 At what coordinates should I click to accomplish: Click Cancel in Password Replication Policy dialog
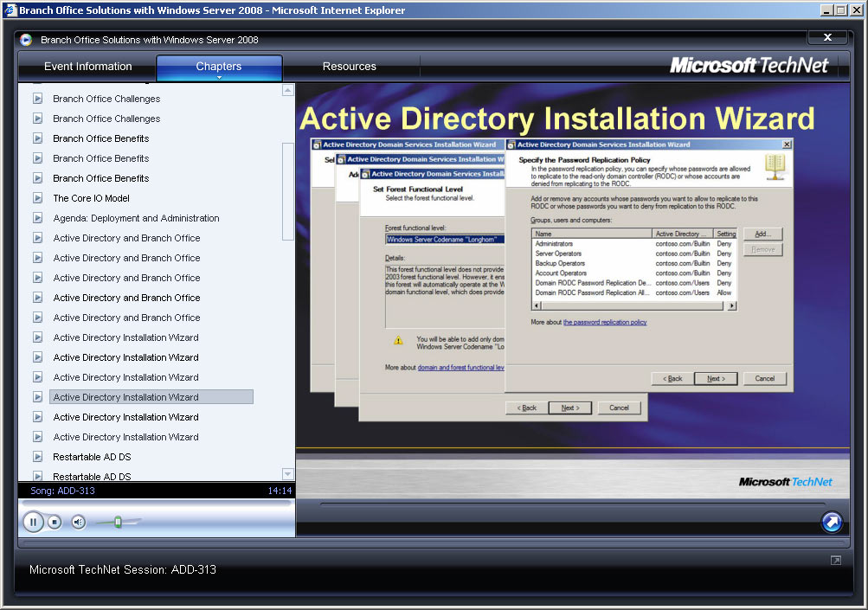click(764, 379)
